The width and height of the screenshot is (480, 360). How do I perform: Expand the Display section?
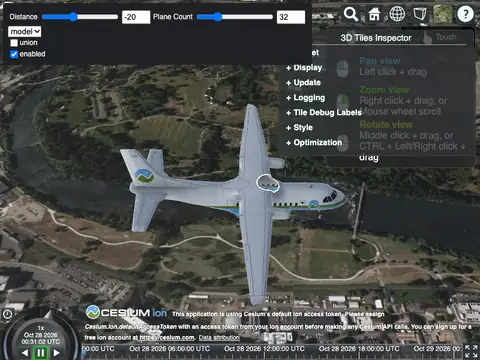click(x=304, y=68)
